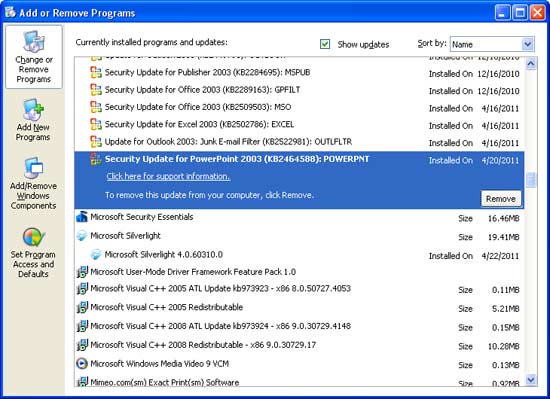Close the Add or Remove Programs window
The width and height of the screenshot is (550, 399).
tap(537, 13)
